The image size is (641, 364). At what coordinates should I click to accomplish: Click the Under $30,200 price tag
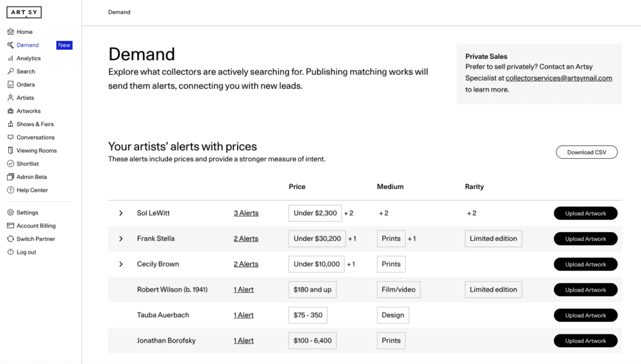coord(317,238)
